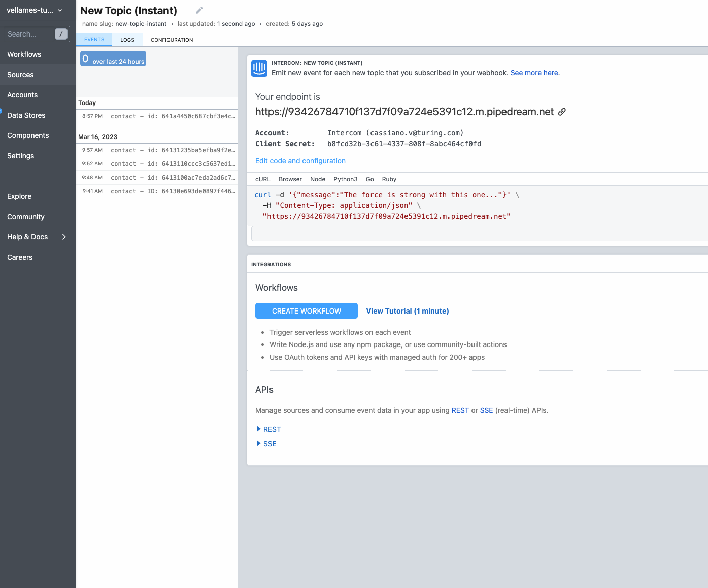Switch code sample to Node

point(318,179)
